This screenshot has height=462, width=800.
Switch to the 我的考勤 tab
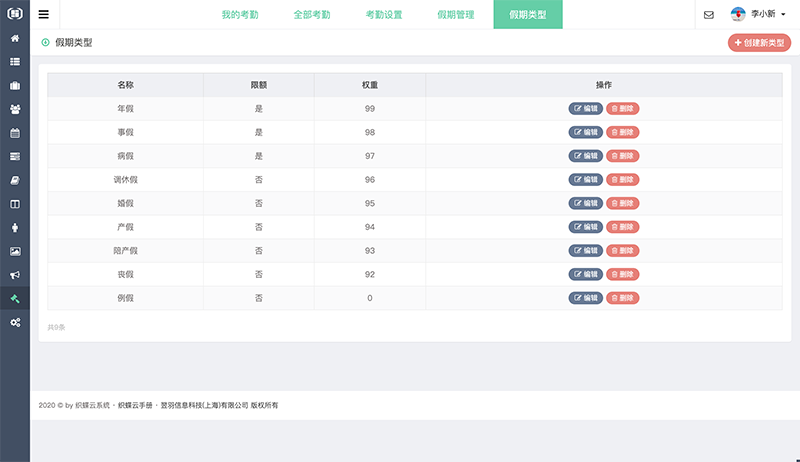[x=241, y=15]
